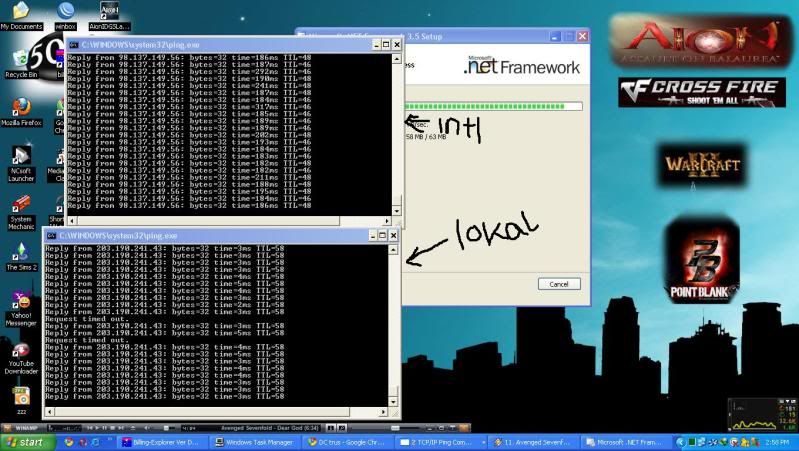
Task: Open the YouTube Downloader desktop icon
Action: [21, 359]
